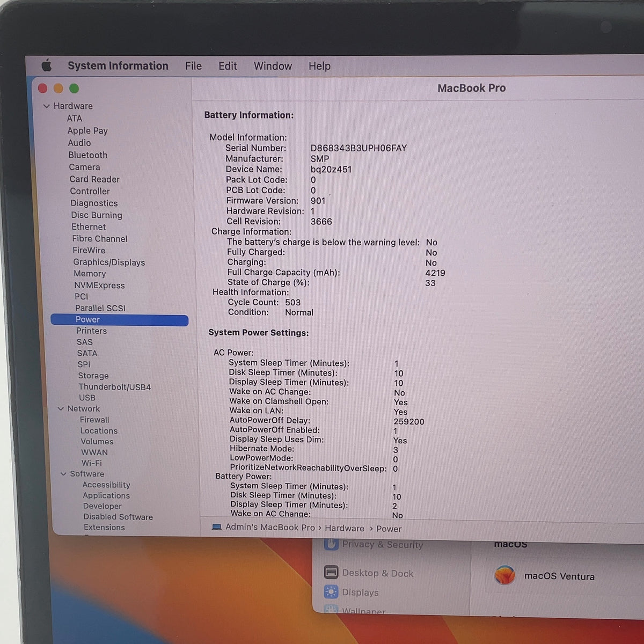Image resolution: width=644 pixels, height=644 pixels.
Task: Open the Apple menu icon
Action: tap(47, 65)
